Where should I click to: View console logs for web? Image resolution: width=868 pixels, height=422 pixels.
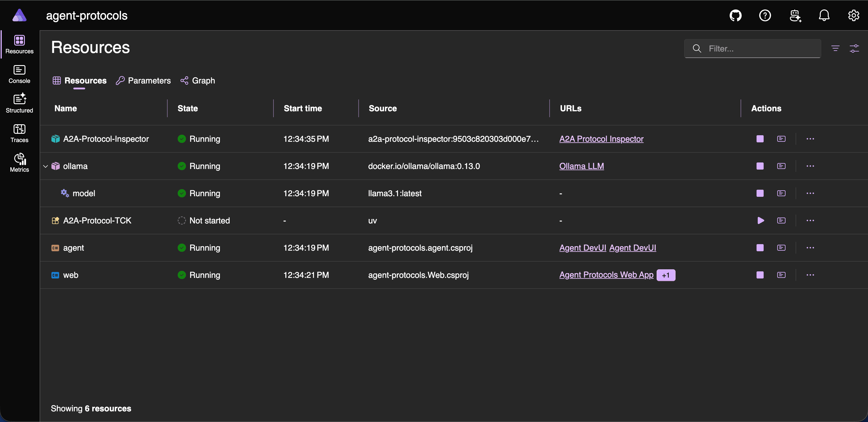click(x=781, y=275)
